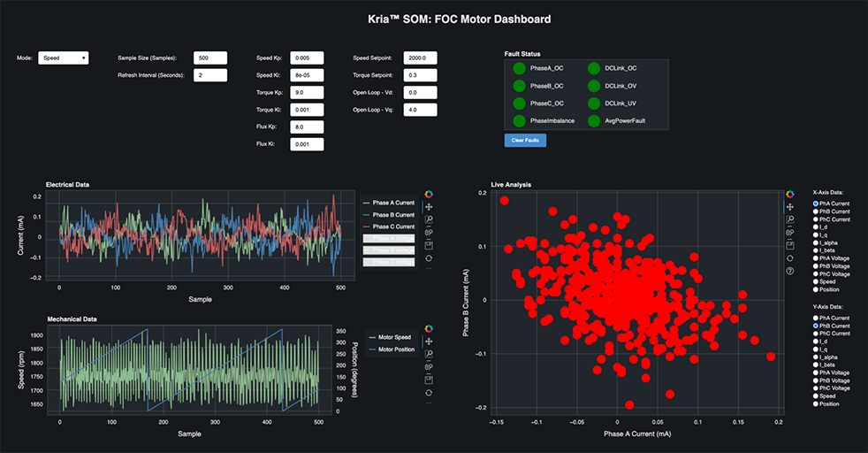Toggle Motor Speed legend entry
Image resolution: width=868 pixels, height=453 pixels.
coord(392,337)
